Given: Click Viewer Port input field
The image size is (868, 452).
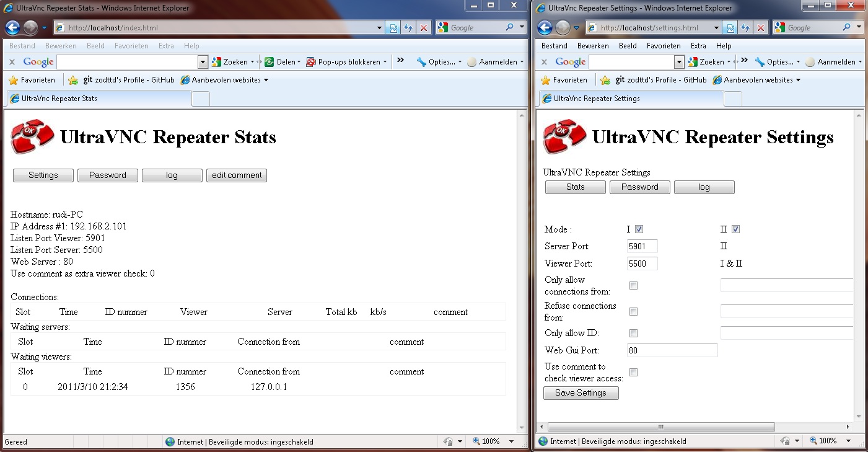Looking at the screenshot, I should coord(642,264).
